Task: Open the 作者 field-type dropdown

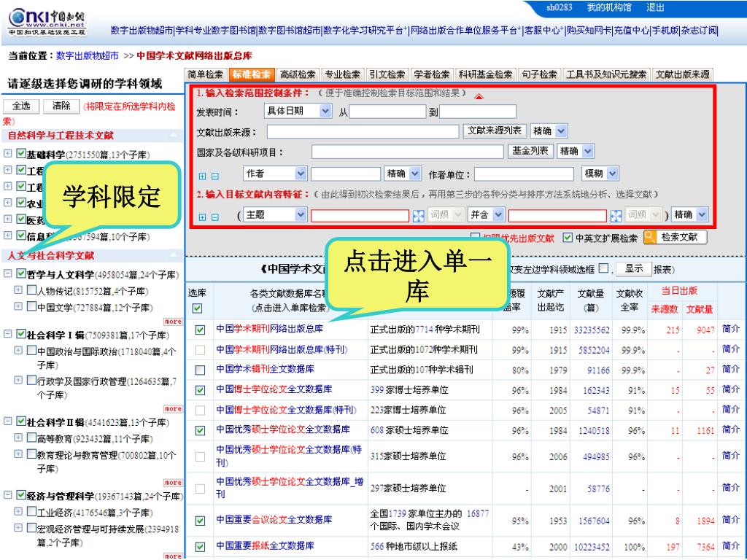Action: pos(275,174)
